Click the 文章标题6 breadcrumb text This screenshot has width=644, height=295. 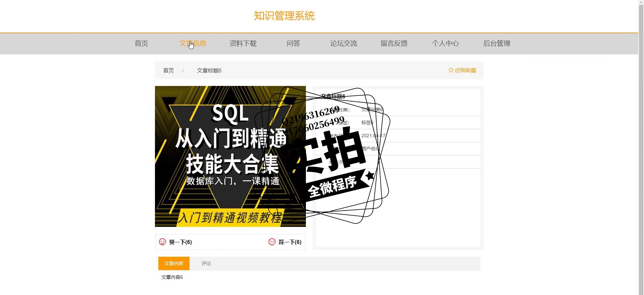(209, 70)
